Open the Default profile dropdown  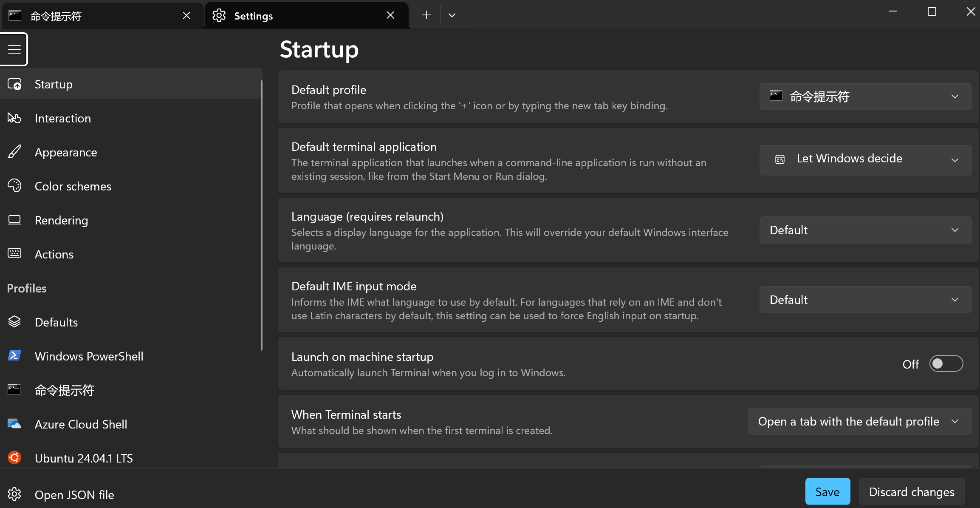tap(865, 97)
